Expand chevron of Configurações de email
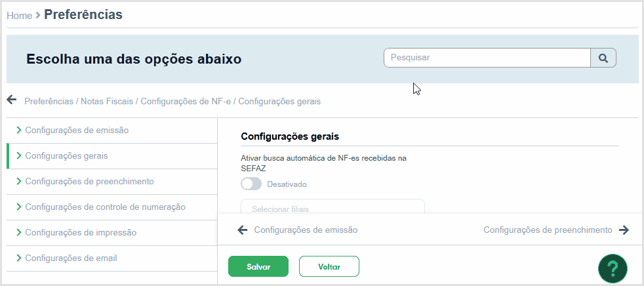This screenshot has width=644, height=286. 18,258
